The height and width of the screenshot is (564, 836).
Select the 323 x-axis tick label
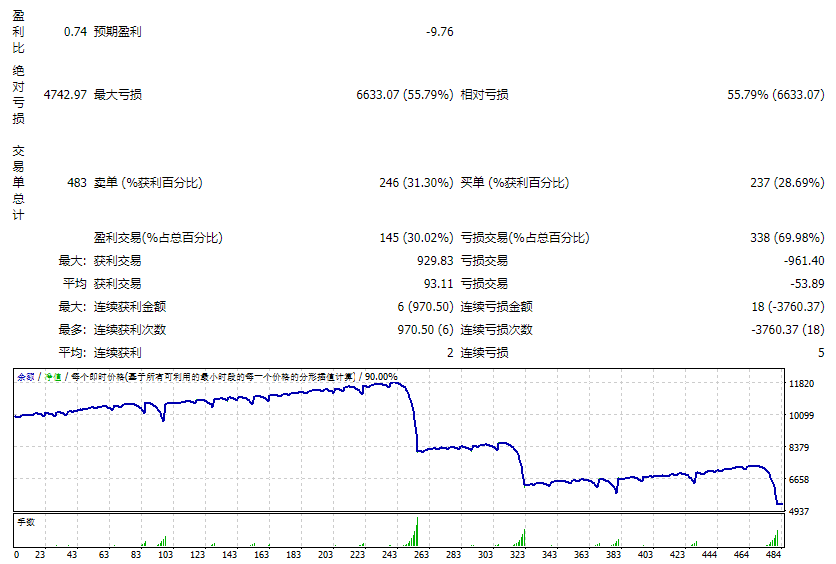click(517, 555)
